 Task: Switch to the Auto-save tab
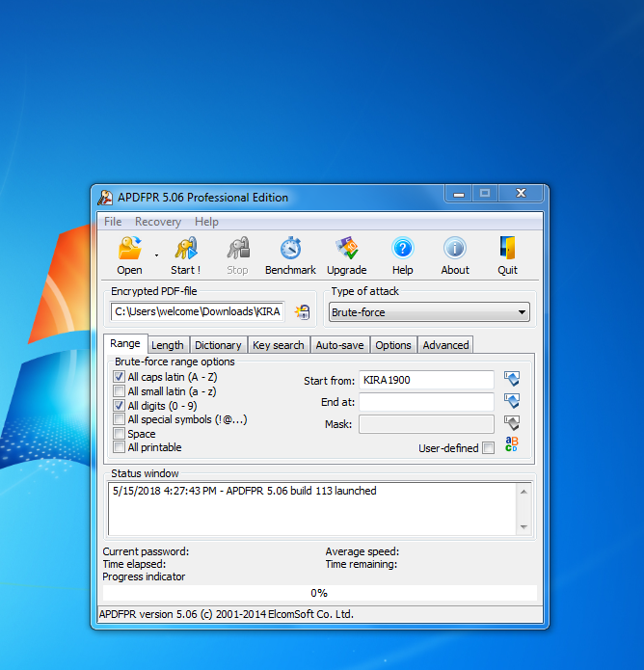click(x=339, y=345)
